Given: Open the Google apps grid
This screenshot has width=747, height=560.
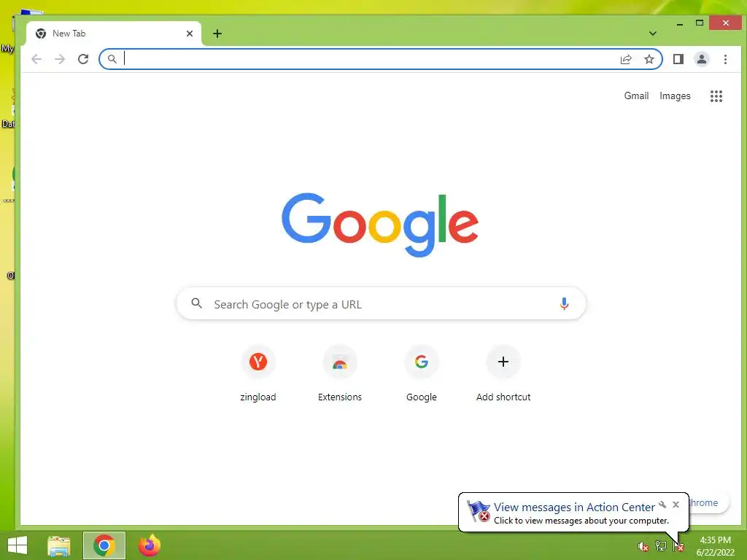Looking at the screenshot, I should pyautogui.click(x=716, y=96).
